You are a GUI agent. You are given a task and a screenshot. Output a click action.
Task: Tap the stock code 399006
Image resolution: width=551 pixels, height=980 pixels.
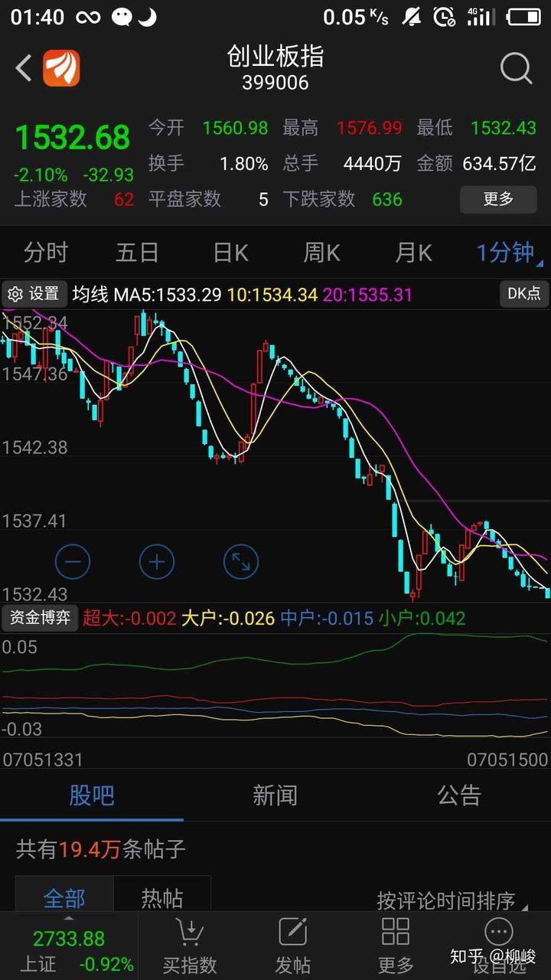[275, 83]
